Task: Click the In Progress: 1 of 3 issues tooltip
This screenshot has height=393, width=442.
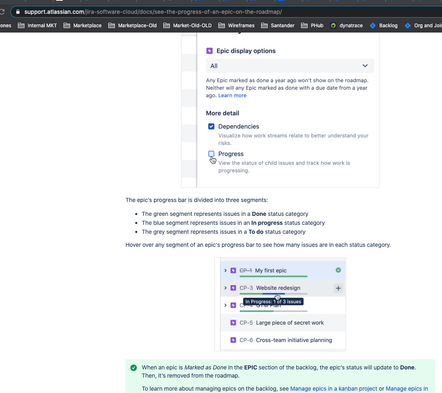Action: pyautogui.click(x=273, y=302)
